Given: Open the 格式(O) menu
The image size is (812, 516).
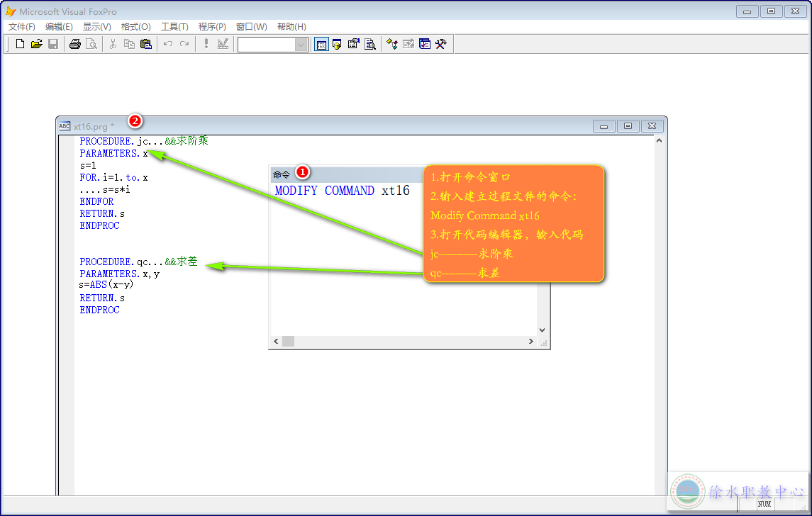Looking at the screenshot, I should pyautogui.click(x=135, y=27).
